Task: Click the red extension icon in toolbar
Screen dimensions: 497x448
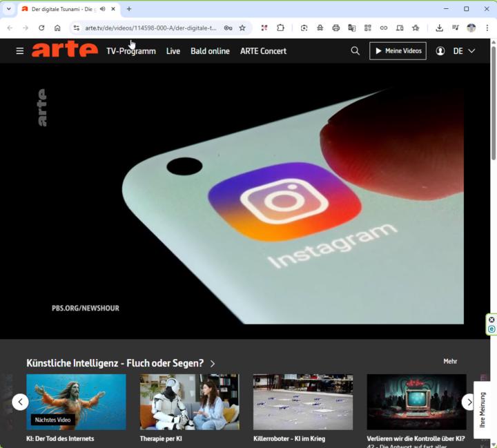Action: tap(264, 28)
